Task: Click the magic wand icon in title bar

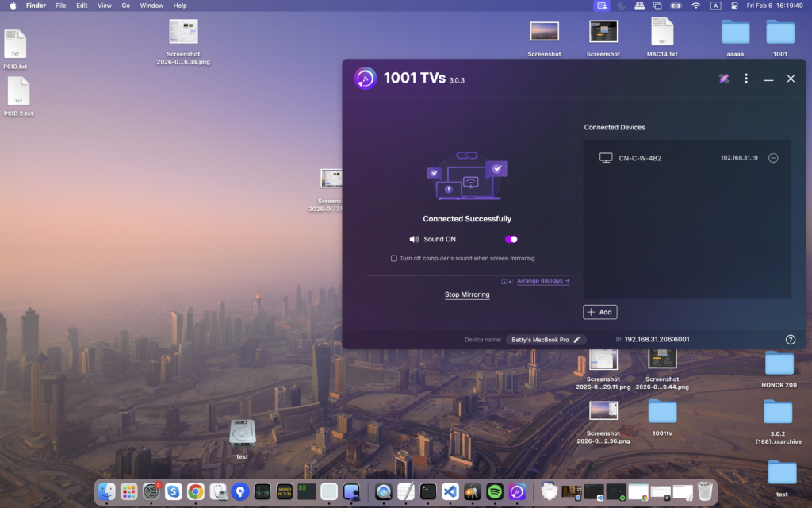Action: pyautogui.click(x=723, y=79)
